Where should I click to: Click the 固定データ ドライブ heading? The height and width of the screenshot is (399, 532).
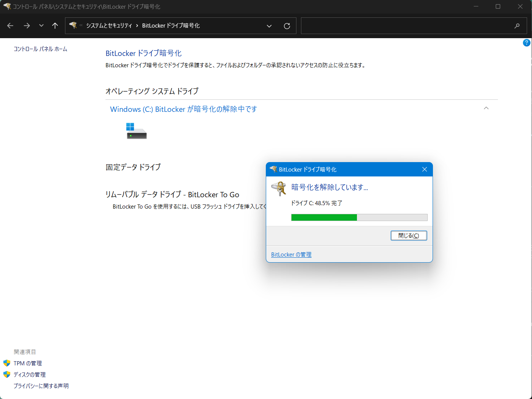[x=133, y=167]
